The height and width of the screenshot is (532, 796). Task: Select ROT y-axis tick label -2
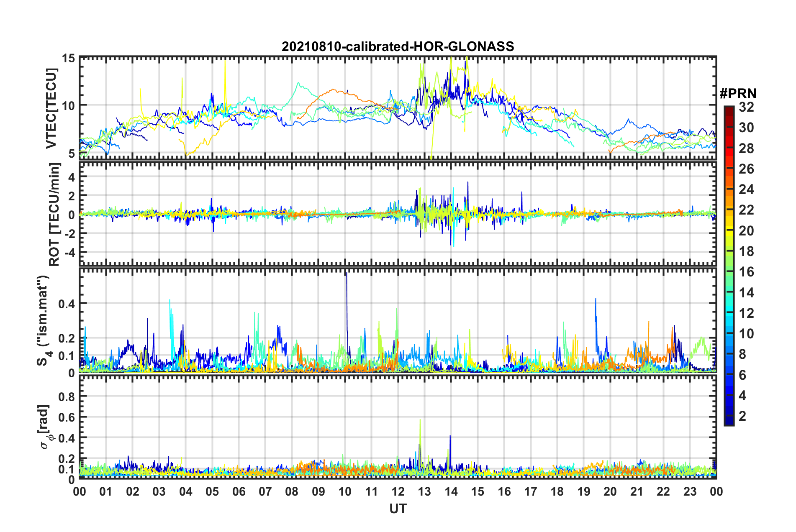coord(70,234)
